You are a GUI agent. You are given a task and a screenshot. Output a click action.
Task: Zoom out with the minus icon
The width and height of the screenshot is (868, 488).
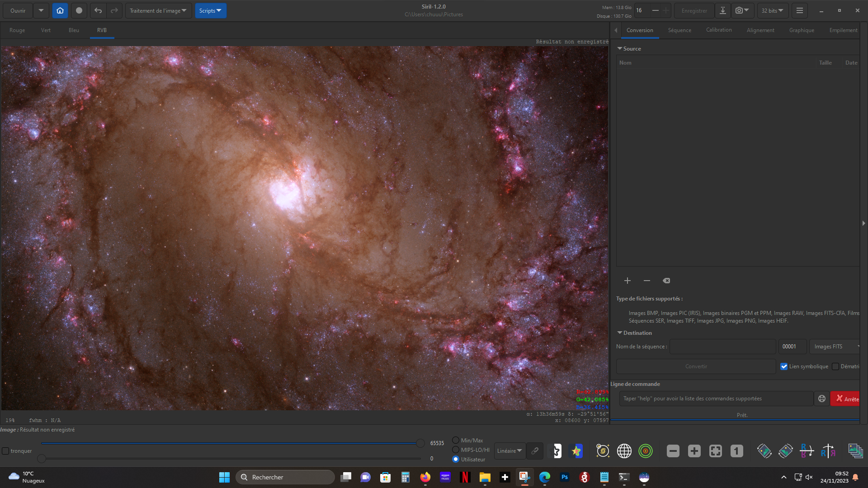click(x=673, y=450)
